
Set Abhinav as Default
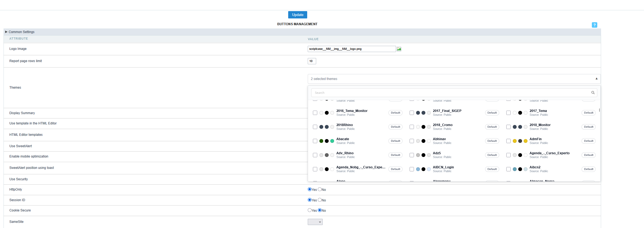[x=492, y=141]
